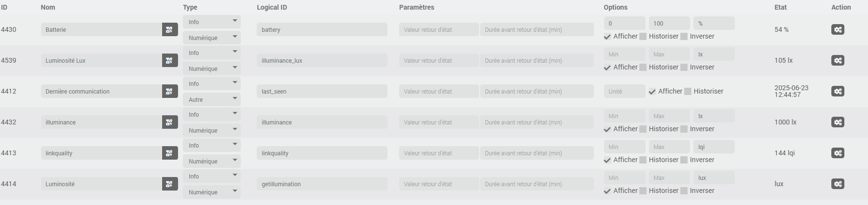Click the battery logical ID field
The height and width of the screenshot is (205, 868).
click(322, 29)
